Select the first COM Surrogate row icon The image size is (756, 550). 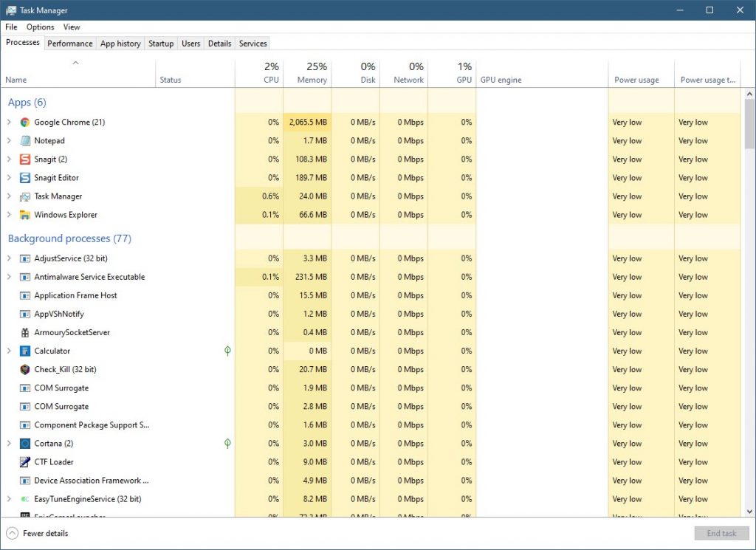[x=25, y=388]
